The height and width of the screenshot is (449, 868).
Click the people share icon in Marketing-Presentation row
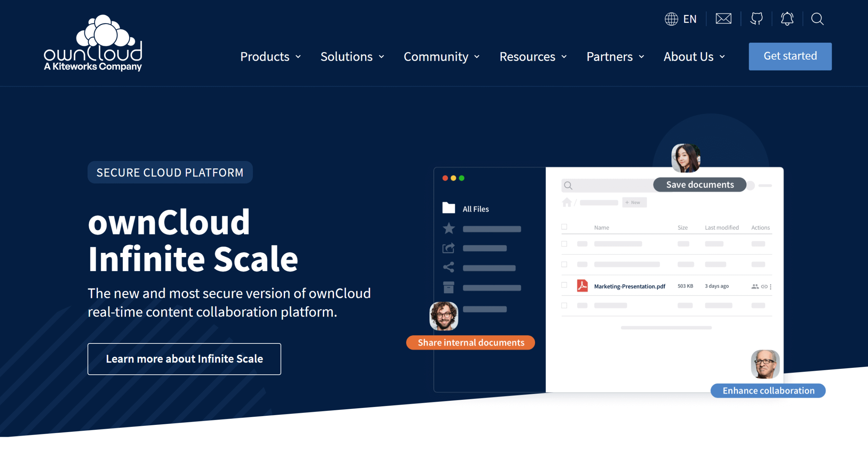pos(755,286)
